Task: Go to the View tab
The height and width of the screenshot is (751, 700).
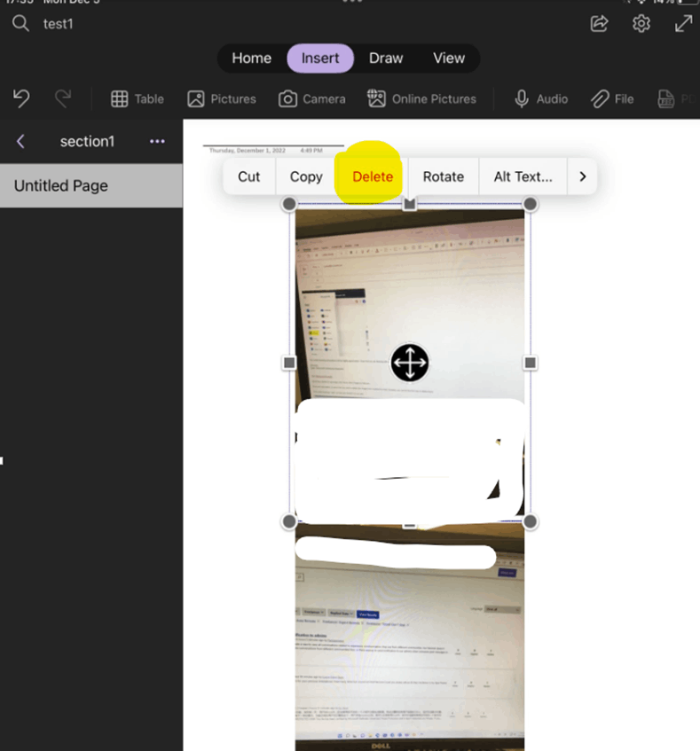Action: 449,58
